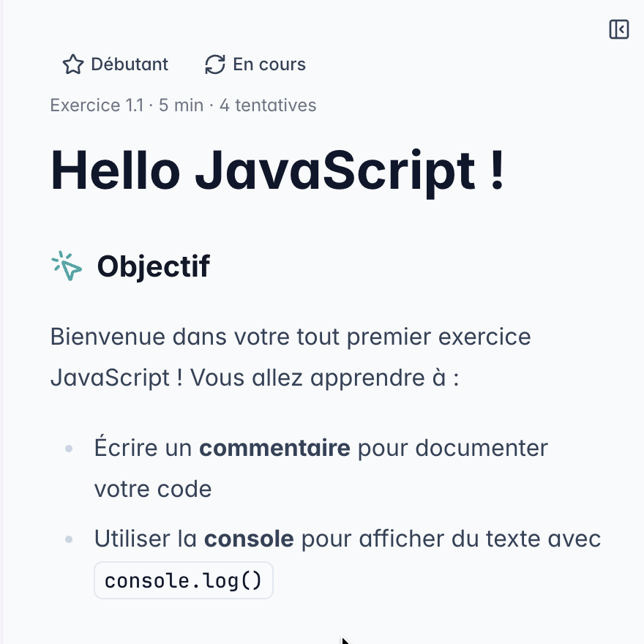This screenshot has width=644, height=644.
Task: Collapse the Hello JavaScript description
Action: pos(278,170)
